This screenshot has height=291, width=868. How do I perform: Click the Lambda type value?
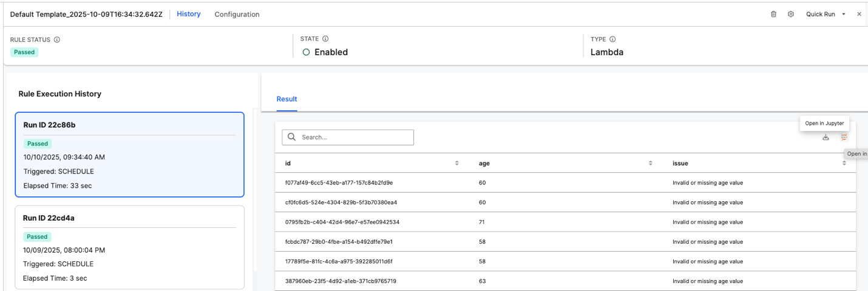pos(607,52)
